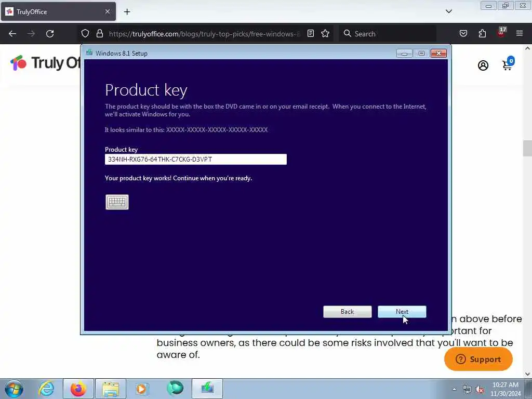Click the muted volume tray icon
The image size is (532, 399).
(480, 390)
